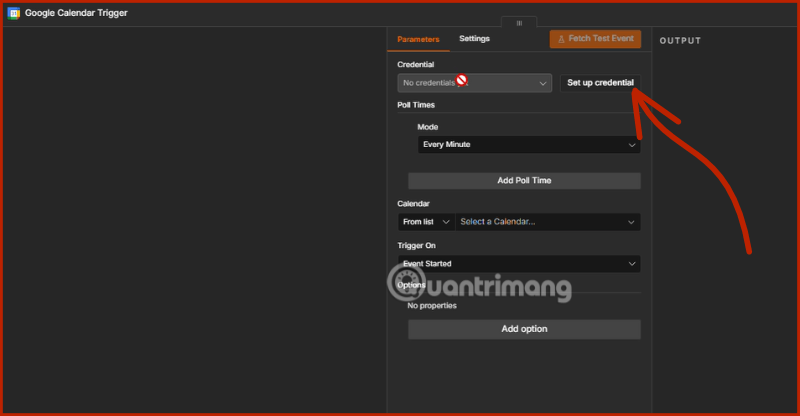Switch to the Parameters tab
800x416 pixels.
418,39
